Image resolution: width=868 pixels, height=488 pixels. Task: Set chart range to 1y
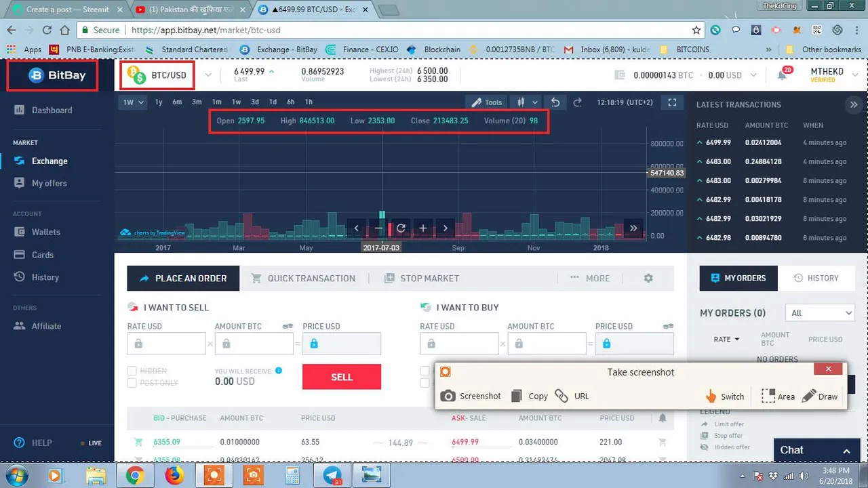coord(159,102)
